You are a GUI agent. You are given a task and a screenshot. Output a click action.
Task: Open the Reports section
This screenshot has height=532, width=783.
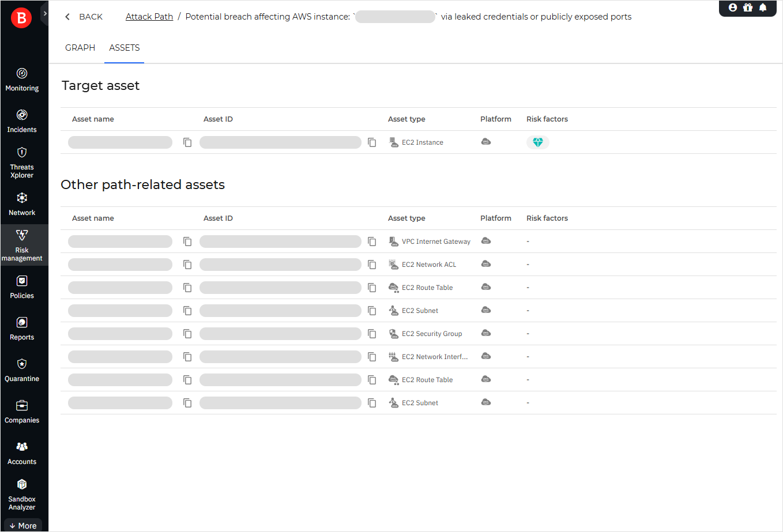pyautogui.click(x=22, y=329)
